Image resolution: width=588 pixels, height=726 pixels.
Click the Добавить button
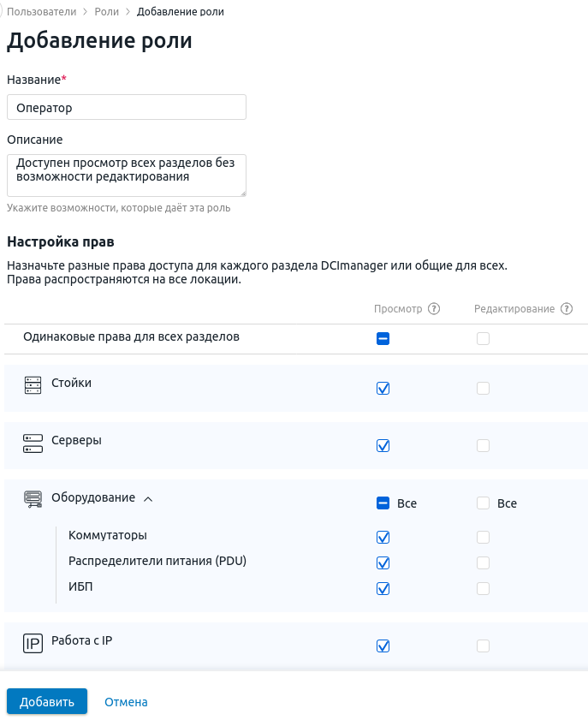(47, 701)
